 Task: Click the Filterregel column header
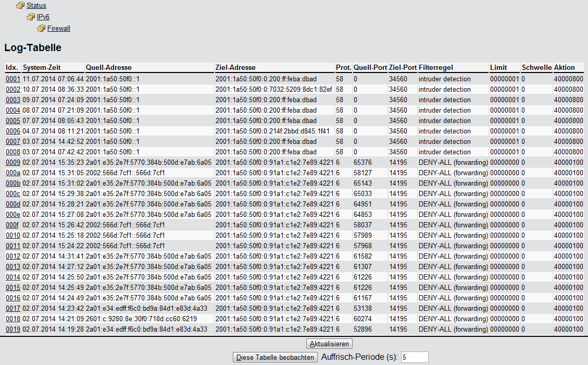click(436, 68)
